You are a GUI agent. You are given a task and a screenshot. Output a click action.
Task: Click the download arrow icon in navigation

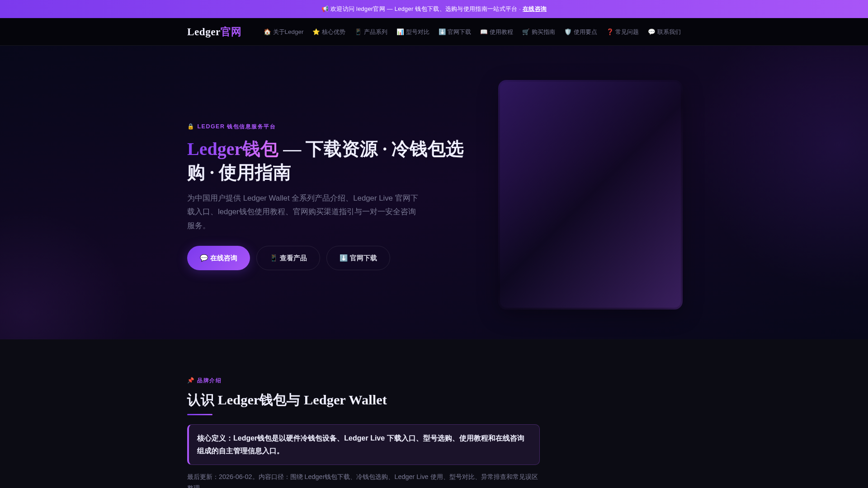(442, 32)
